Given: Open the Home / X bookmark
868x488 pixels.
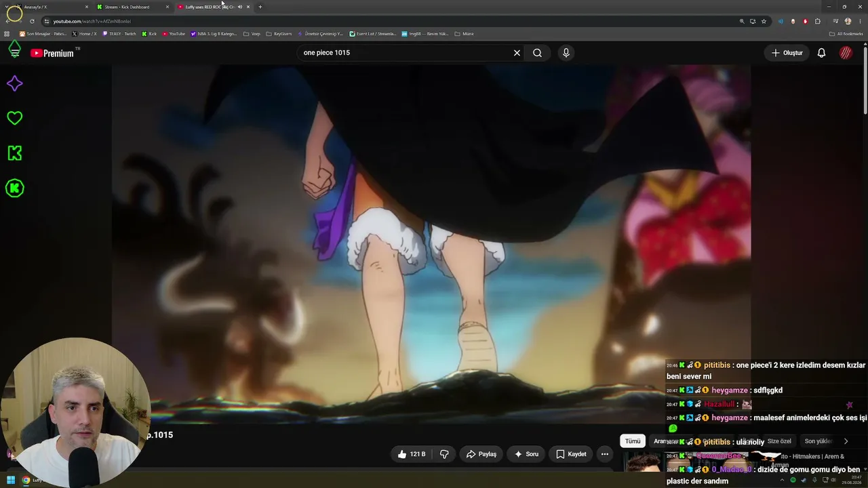Looking at the screenshot, I should tap(84, 34).
